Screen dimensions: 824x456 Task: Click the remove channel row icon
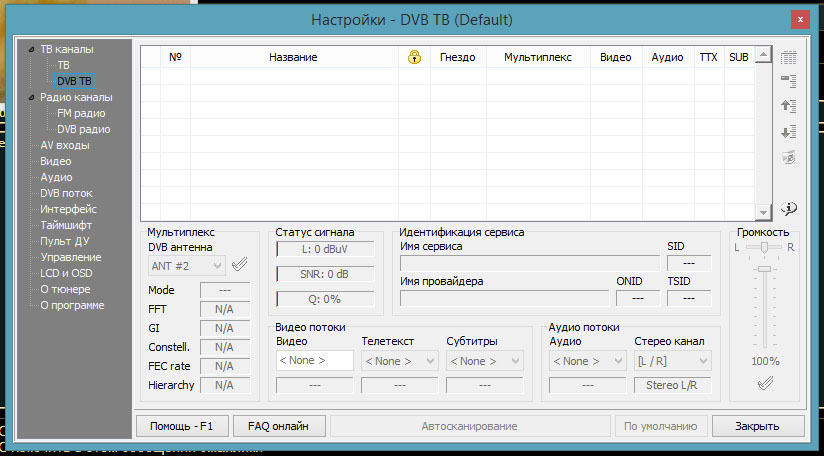[x=789, y=81]
